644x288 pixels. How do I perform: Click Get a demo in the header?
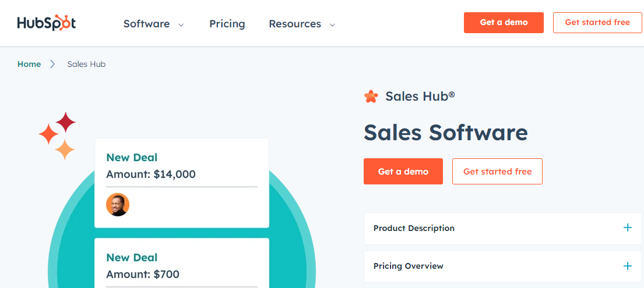click(504, 23)
